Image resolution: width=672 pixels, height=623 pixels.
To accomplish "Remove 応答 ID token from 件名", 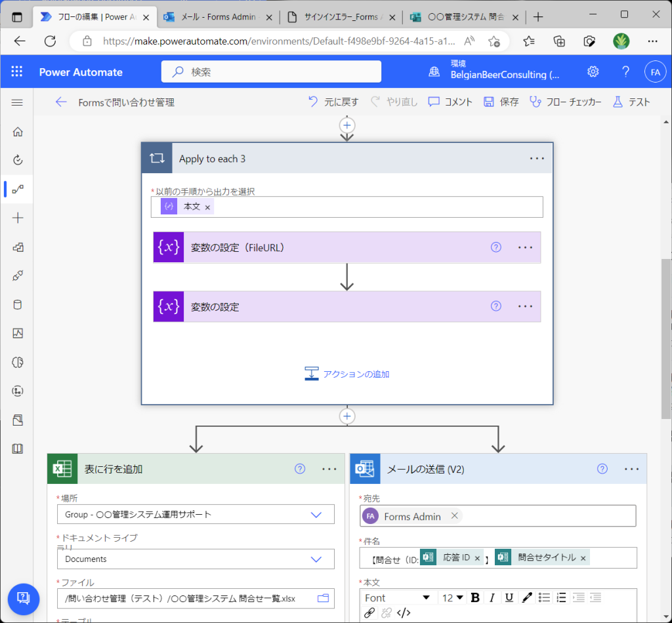I will (x=477, y=558).
